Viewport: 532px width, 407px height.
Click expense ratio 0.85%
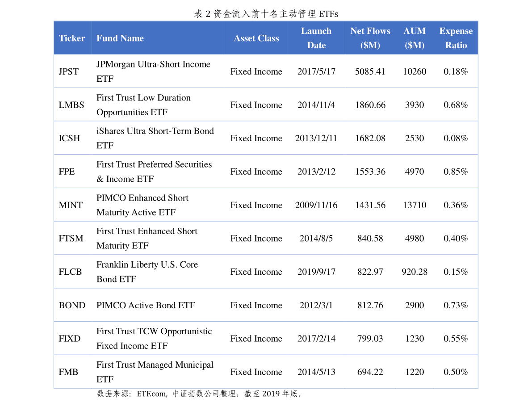pos(456,172)
